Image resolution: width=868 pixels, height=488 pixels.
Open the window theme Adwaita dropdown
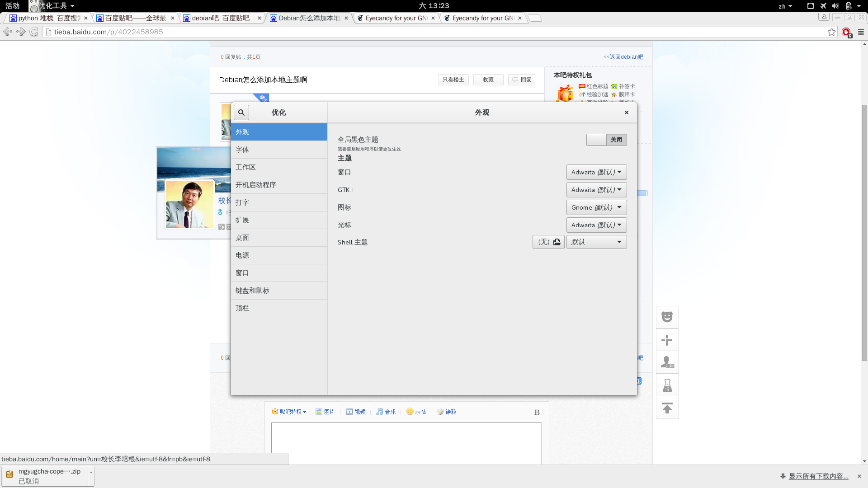coord(596,172)
